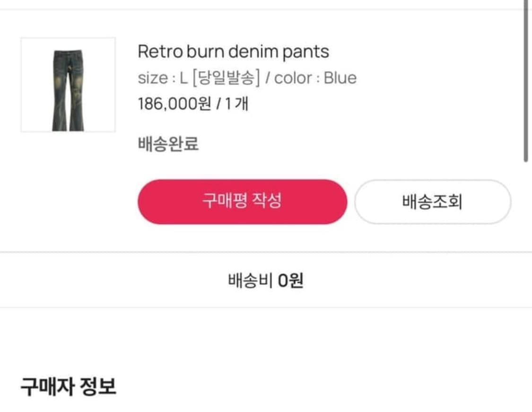Click the bold 0원 shipping amount
The width and height of the screenshot is (532, 412).
pos(290,281)
